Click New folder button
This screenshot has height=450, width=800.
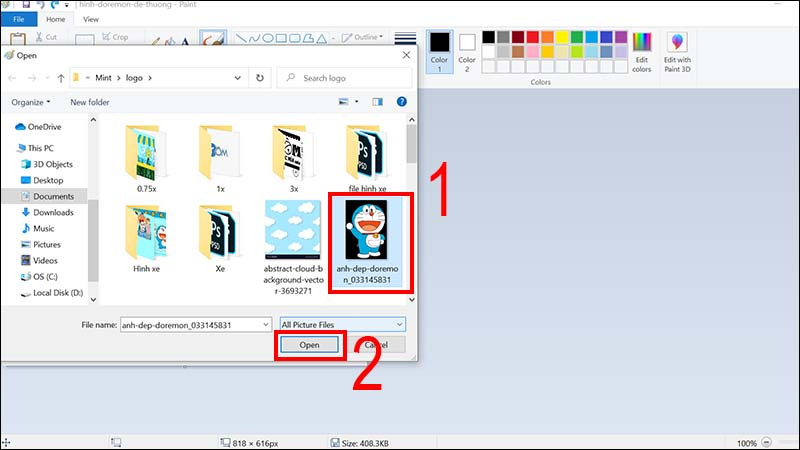(90, 102)
